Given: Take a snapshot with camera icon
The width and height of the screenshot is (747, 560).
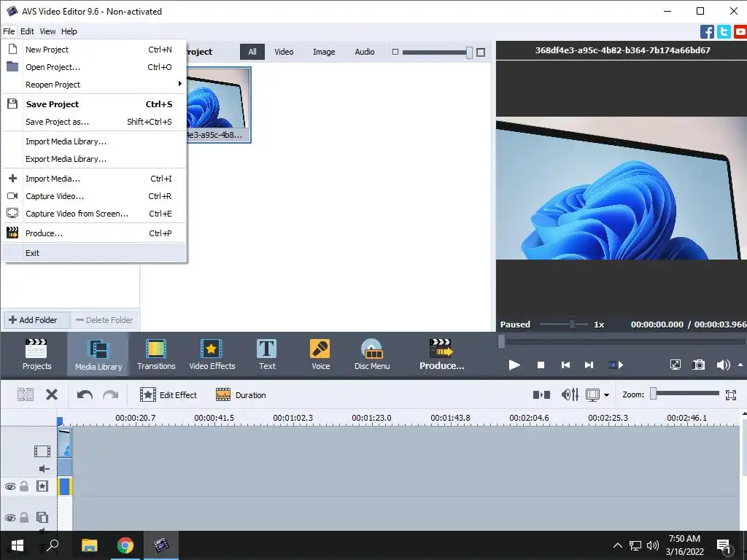Looking at the screenshot, I should coord(698,365).
